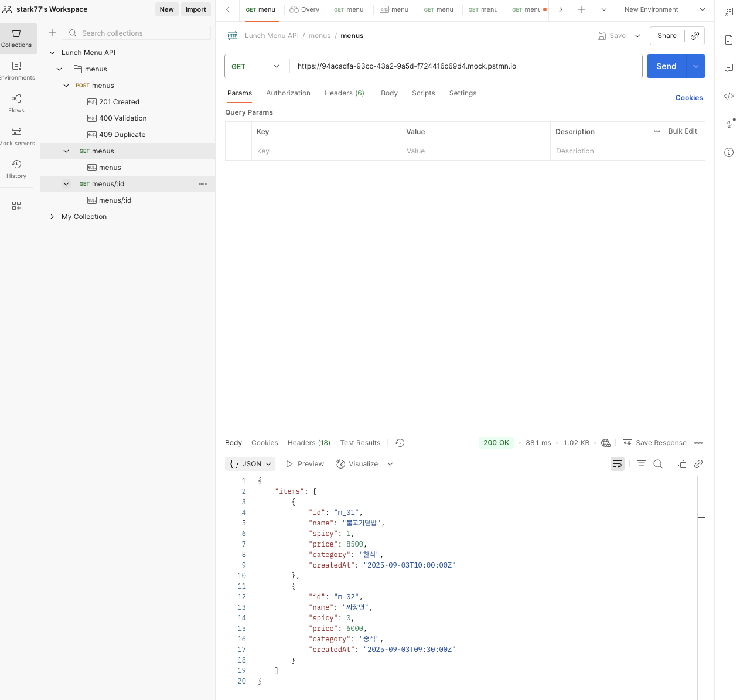This screenshot has width=740, height=700.
Task: Click the Import button
Action: 196,9
